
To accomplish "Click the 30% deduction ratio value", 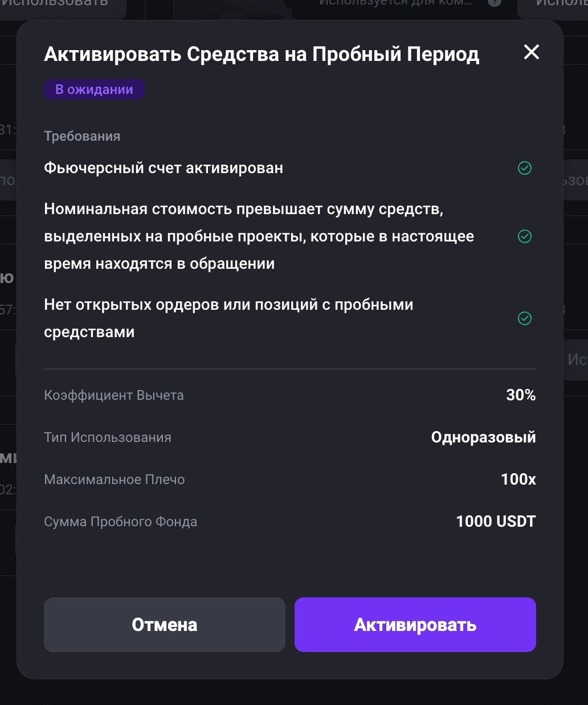I will tap(521, 395).
